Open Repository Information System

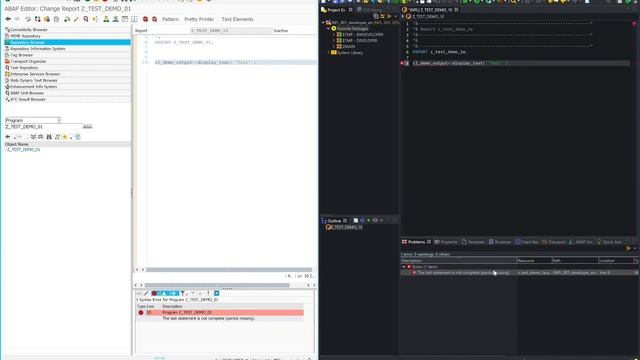67,49
